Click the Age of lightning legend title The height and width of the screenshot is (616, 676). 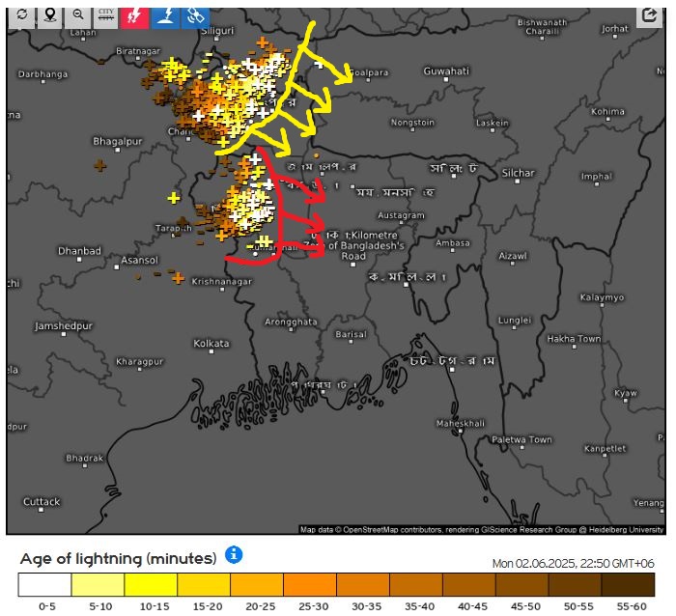118,558
